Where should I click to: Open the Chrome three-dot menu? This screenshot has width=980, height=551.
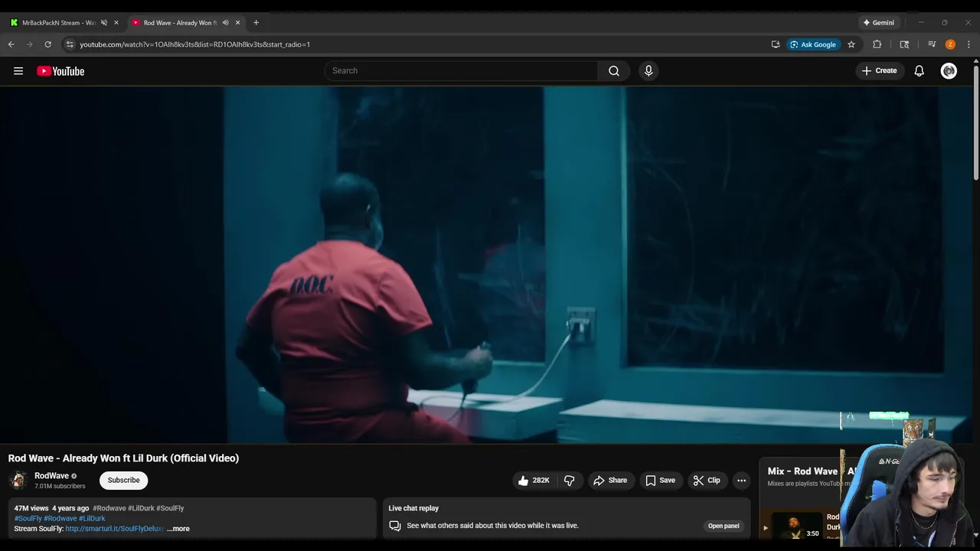969,44
